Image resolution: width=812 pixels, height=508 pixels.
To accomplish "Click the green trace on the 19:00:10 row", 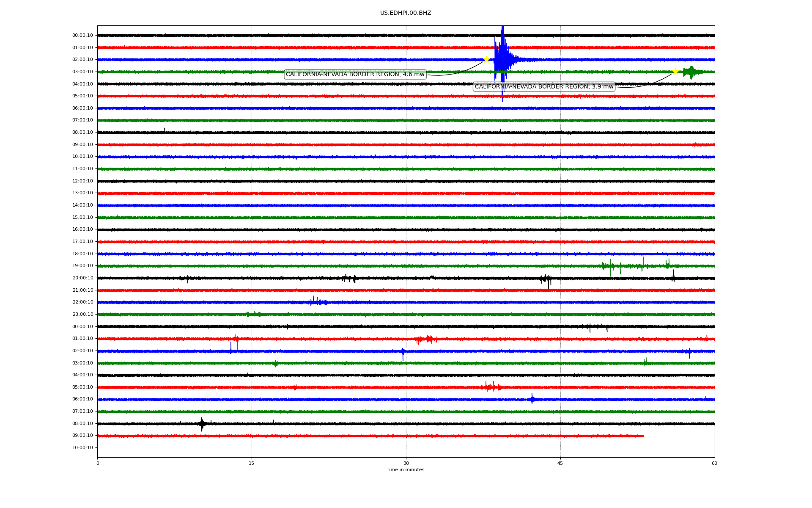I will pos(406,266).
